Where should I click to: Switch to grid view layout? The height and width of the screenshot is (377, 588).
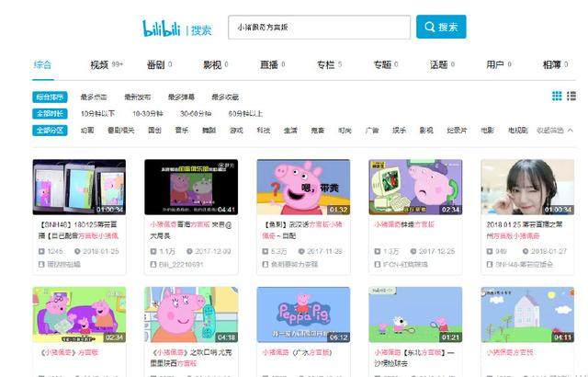pos(557,96)
